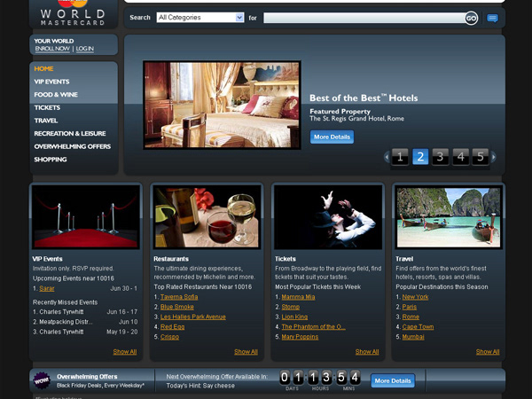Open Mamma Mia tickets link

click(x=298, y=297)
